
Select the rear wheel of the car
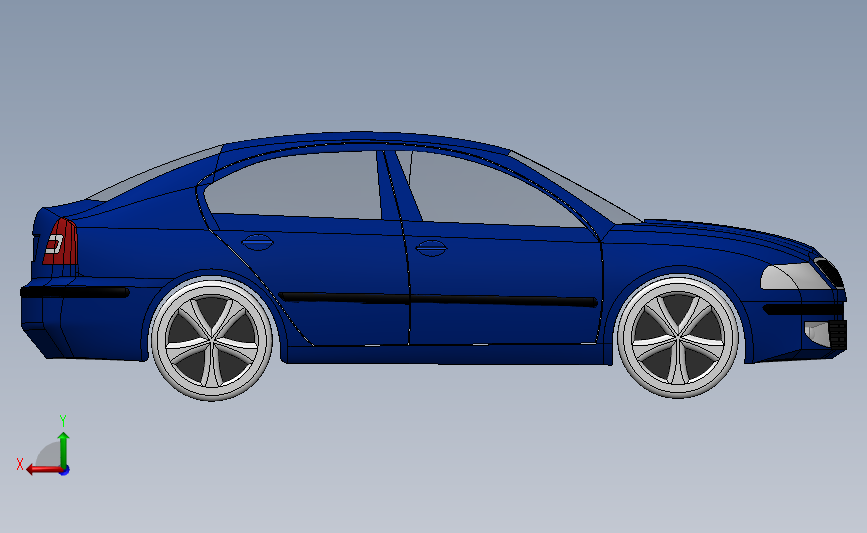pyautogui.click(x=212, y=338)
